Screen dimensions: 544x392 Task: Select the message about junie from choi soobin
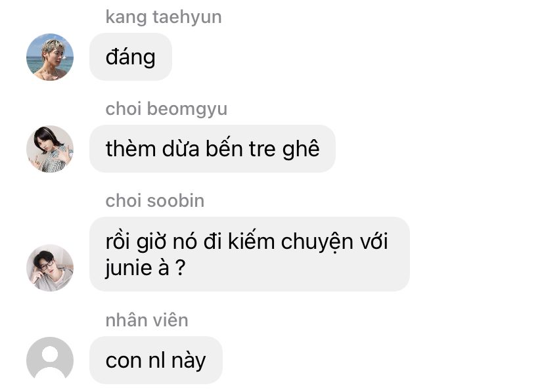(250, 254)
